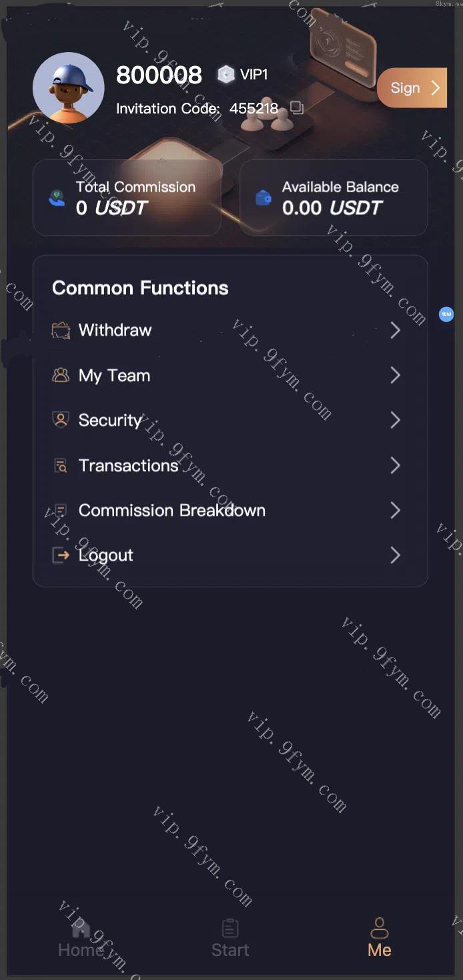Click the Total Commission hand icon
Image resolution: width=463 pixels, height=980 pixels.
pos(57,198)
